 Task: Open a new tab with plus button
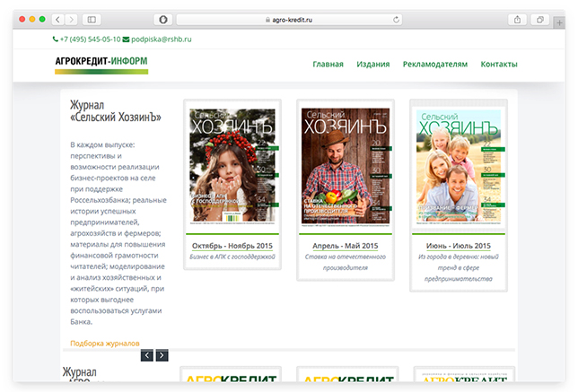click(x=559, y=22)
